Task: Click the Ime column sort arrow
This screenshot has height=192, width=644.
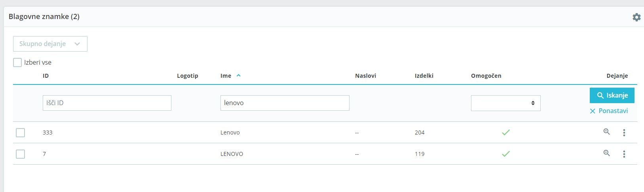Action: (238, 75)
